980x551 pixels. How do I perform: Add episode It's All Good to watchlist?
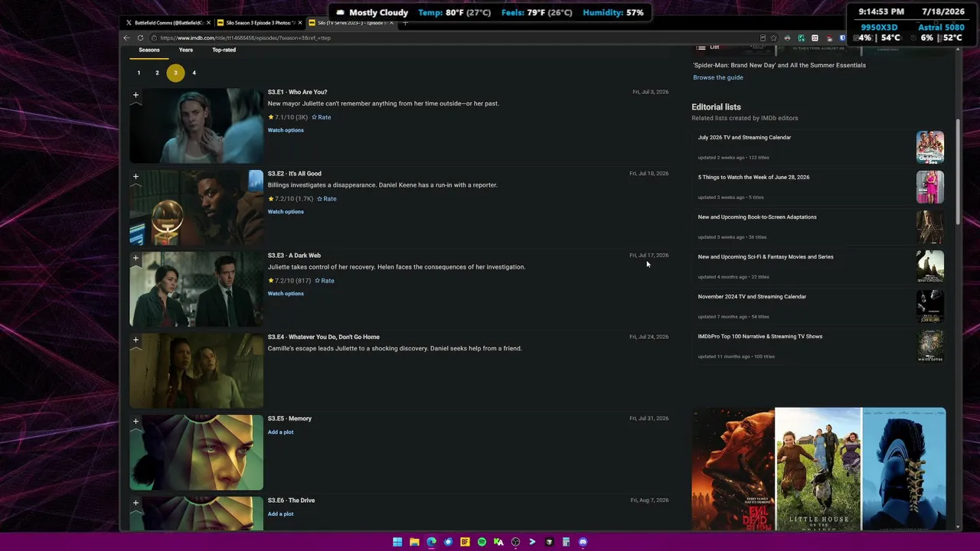click(136, 177)
